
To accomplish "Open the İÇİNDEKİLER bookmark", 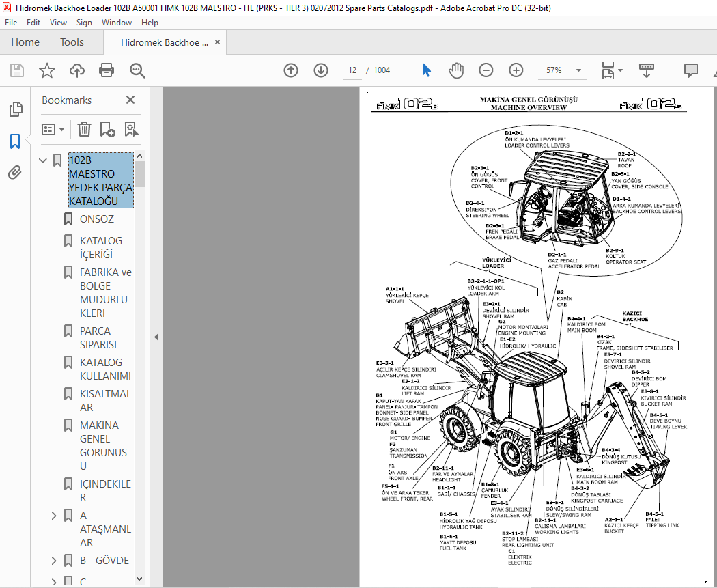I will coord(106,490).
